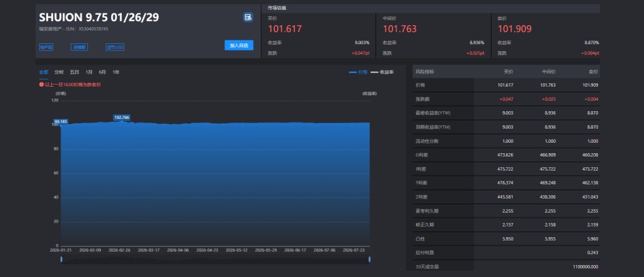This screenshot has width=644, height=277.
Task: Click the SHUION 9.75 01/26/29 title
Action: tap(99, 17)
